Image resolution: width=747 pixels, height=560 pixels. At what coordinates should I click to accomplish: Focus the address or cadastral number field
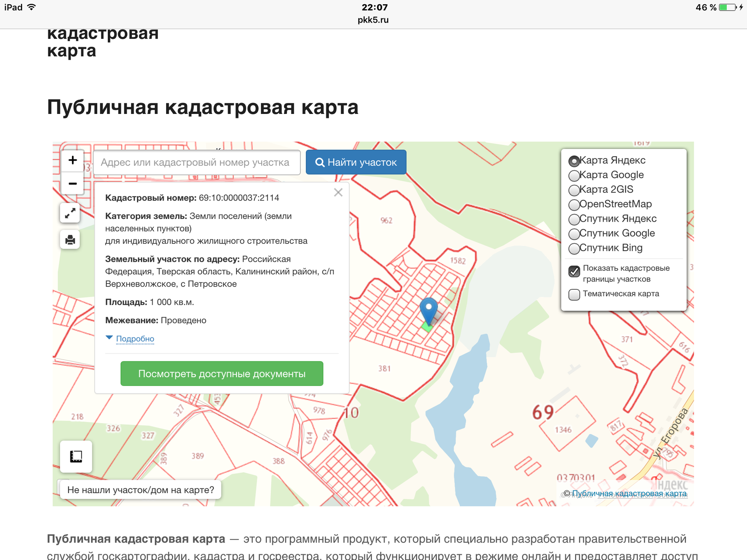coord(196,163)
